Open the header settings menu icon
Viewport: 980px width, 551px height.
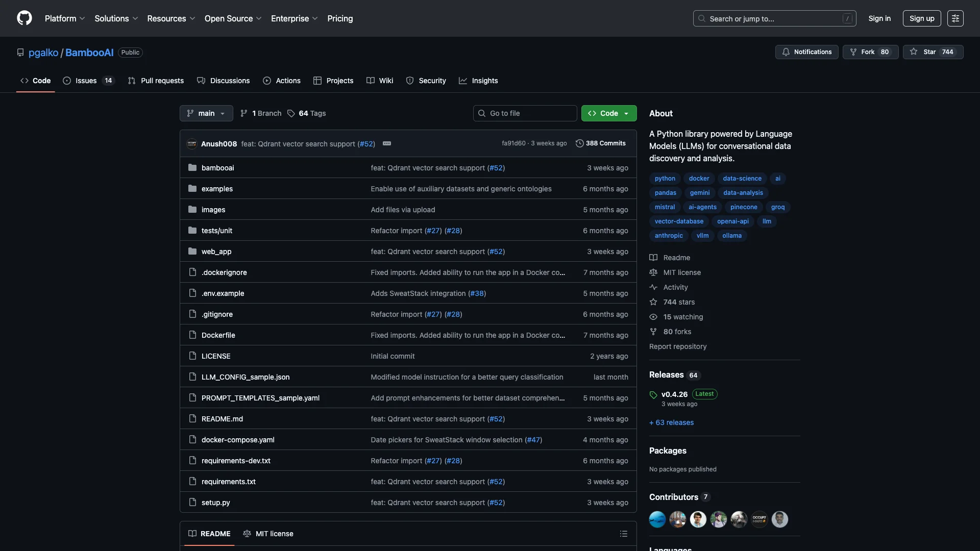click(x=955, y=18)
